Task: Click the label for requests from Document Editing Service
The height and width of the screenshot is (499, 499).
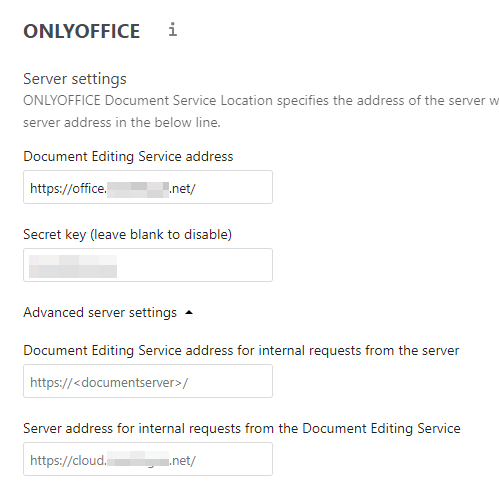Action: 242,428
